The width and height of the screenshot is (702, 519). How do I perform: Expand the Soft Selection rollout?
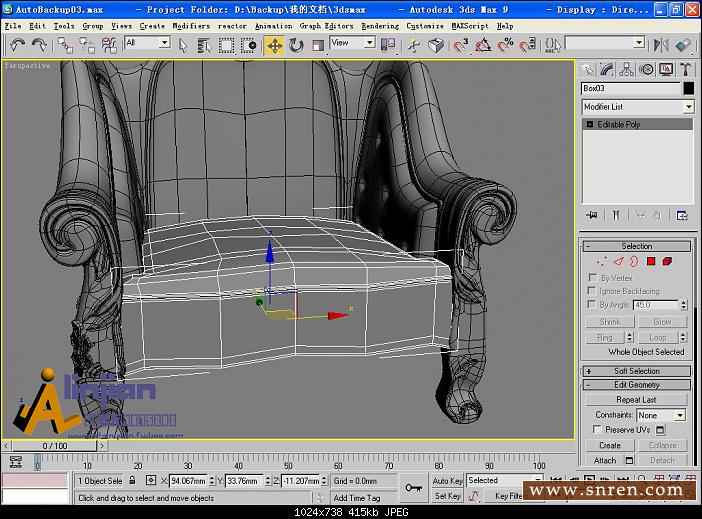[637, 371]
